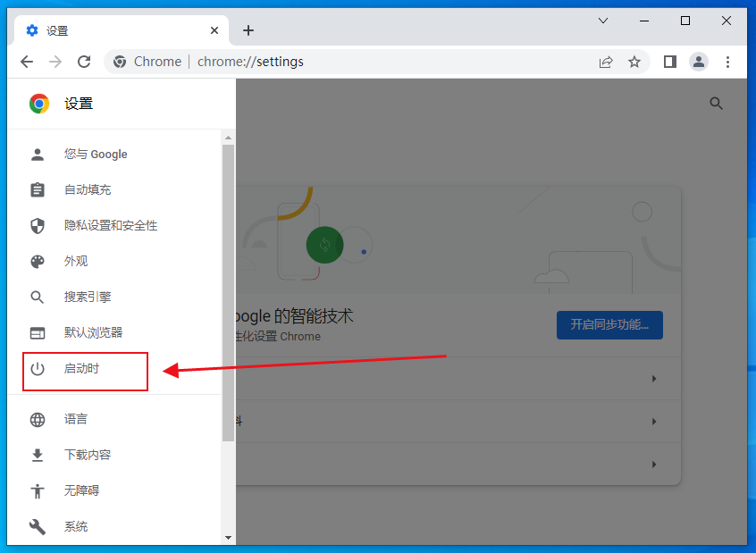Click the palette icon beside 外观
The width and height of the screenshot is (756, 553).
click(x=38, y=262)
